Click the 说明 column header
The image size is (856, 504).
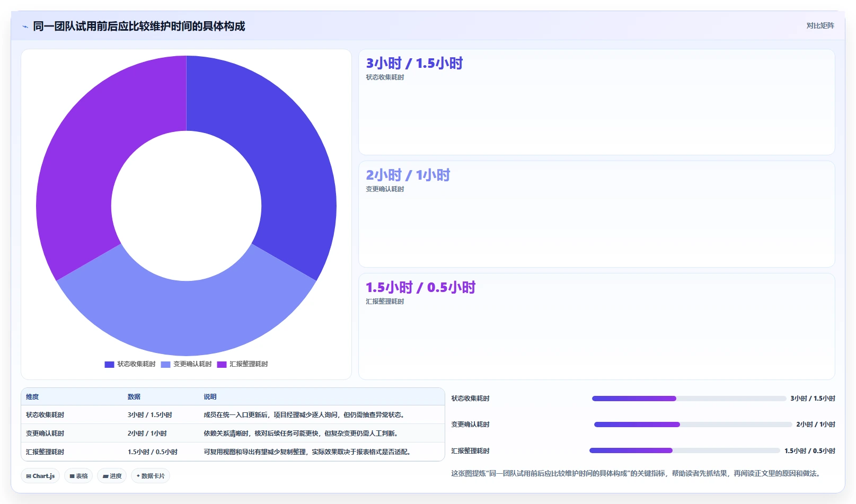pos(210,397)
